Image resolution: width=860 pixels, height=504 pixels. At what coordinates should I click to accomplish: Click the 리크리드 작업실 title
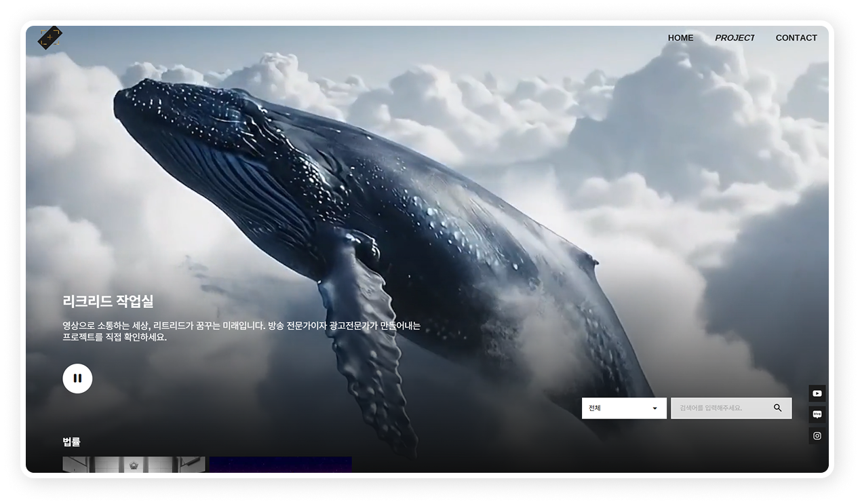point(108,302)
